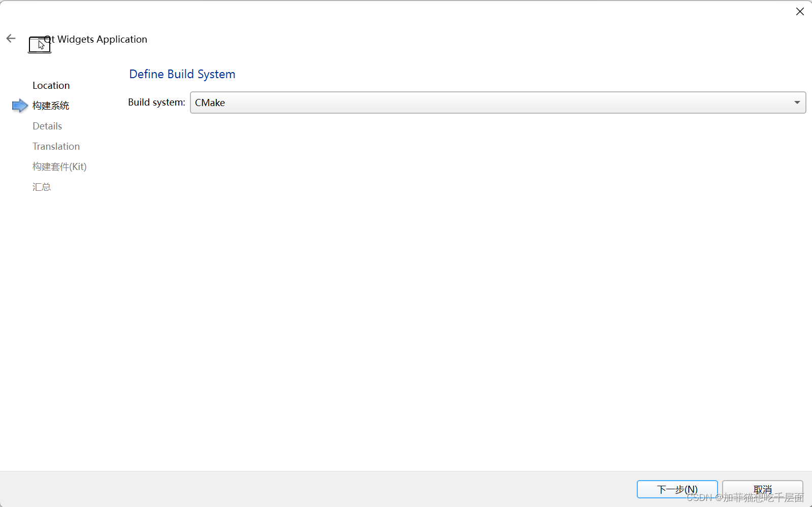The height and width of the screenshot is (507, 812).
Task: Close the wizard with the X button
Action: 800,12
